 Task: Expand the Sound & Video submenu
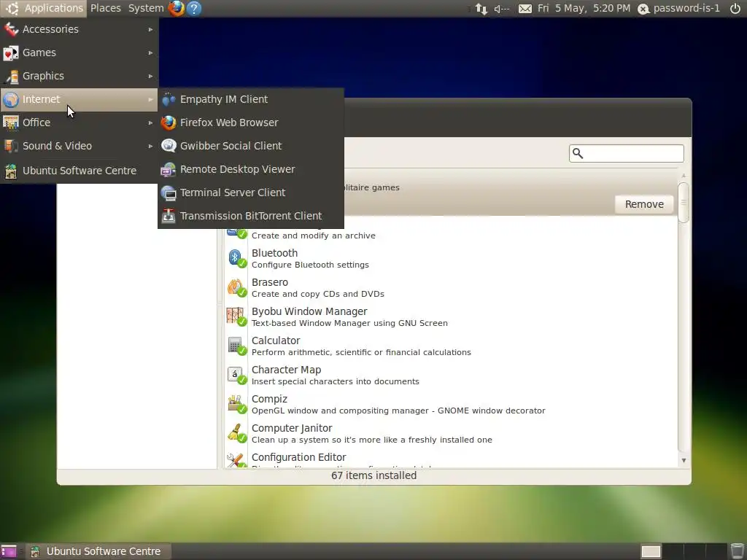click(79, 146)
